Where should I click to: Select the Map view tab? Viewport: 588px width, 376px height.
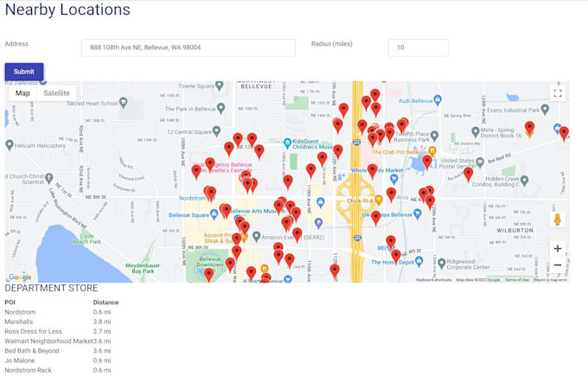point(22,93)
